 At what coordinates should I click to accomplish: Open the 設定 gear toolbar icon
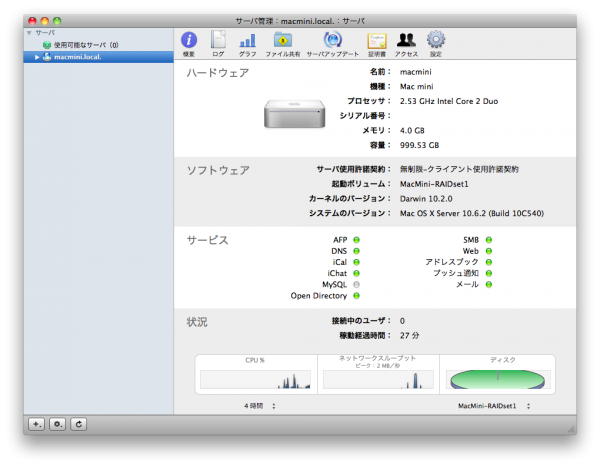tap(436, 44)
